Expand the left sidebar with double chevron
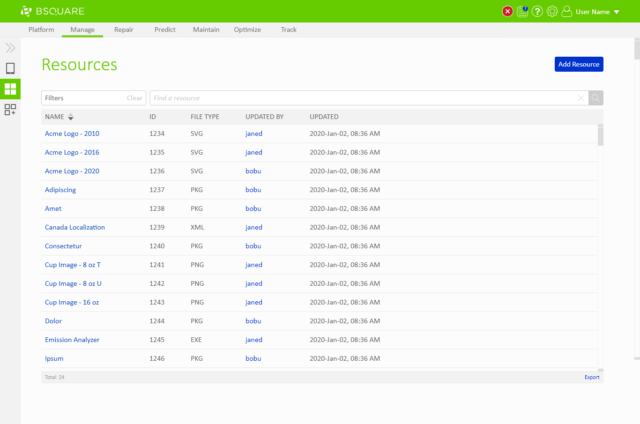The image size is (640, 424). click(x=10, y=47)
